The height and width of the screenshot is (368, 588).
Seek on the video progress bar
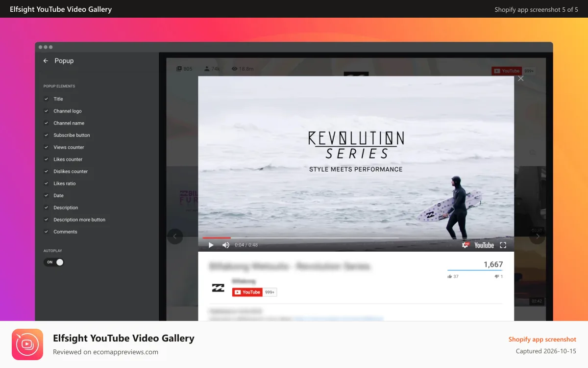tap(356, 238)
